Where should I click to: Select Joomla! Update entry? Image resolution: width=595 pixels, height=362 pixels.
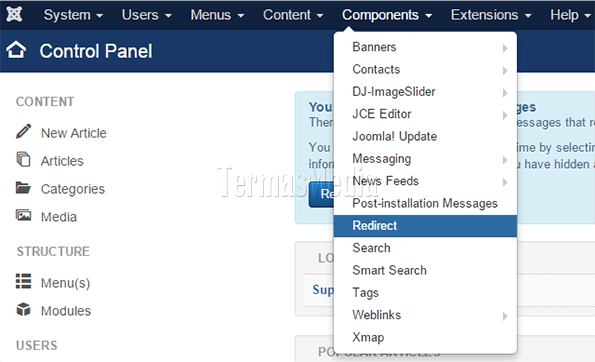(425, 137)
